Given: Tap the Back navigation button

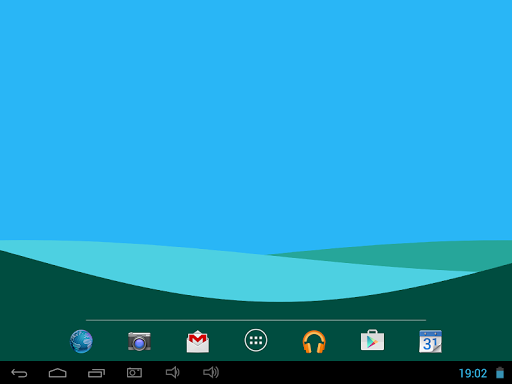Looking at the screenshot, I should point(19,373).
